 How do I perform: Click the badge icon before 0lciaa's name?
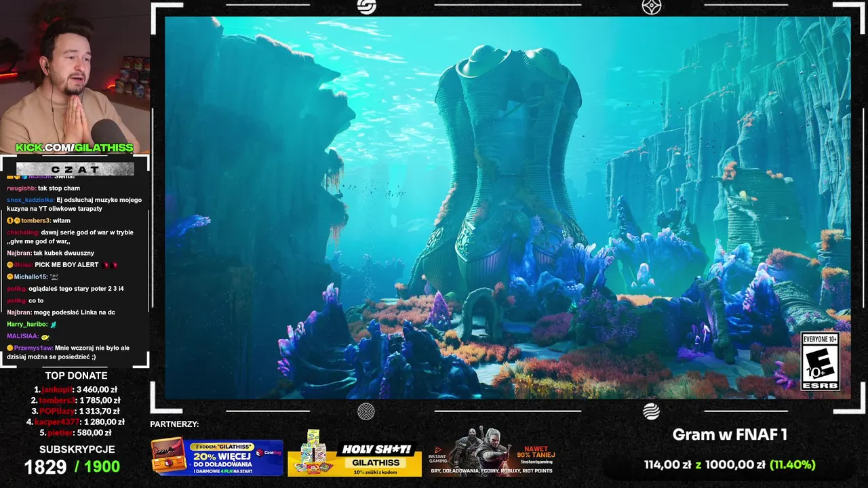tap(10, 265)
